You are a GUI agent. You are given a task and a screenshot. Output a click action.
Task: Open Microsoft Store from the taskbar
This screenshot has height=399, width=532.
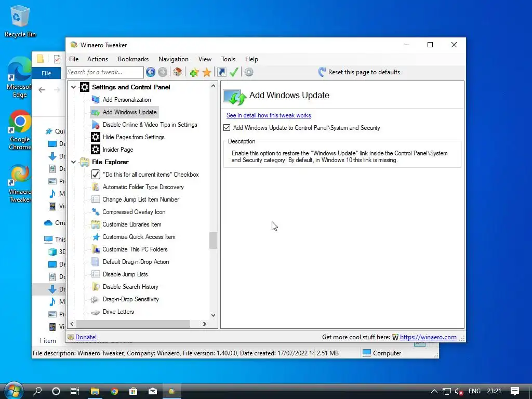[x=134, y=391]
